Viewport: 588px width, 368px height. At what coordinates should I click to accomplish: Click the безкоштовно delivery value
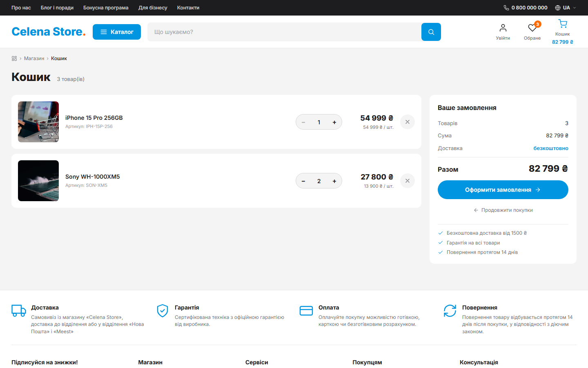pos(551,148)
